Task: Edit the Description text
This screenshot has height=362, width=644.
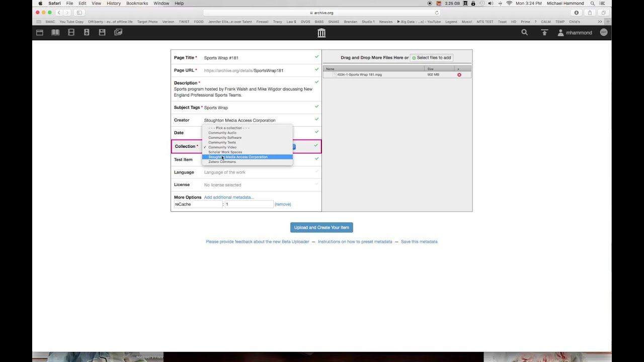Action: 243,92
